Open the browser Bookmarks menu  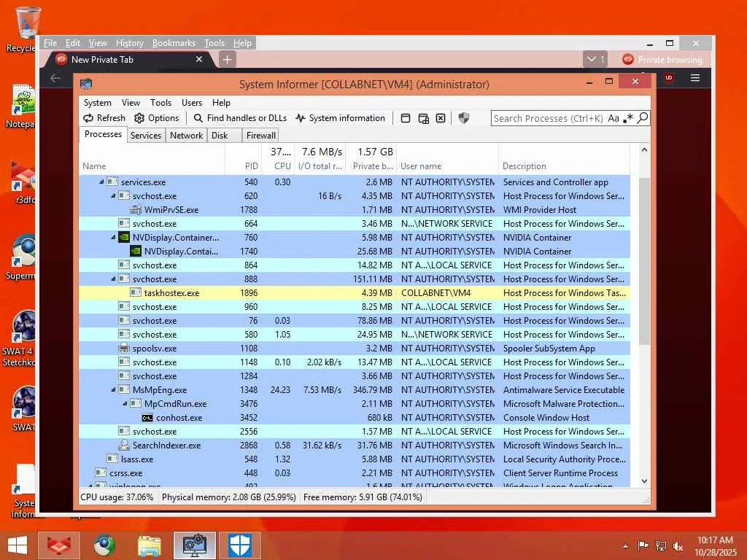pos(174,43)
